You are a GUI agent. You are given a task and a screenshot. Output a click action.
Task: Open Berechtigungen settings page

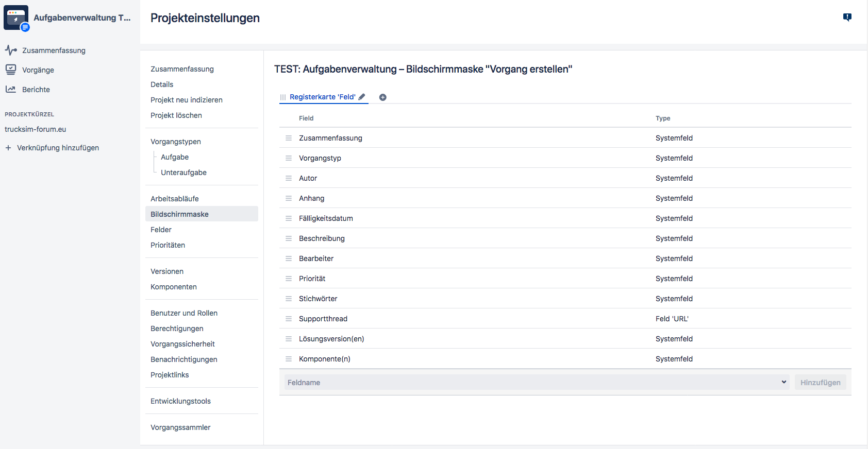click(177, 329)
